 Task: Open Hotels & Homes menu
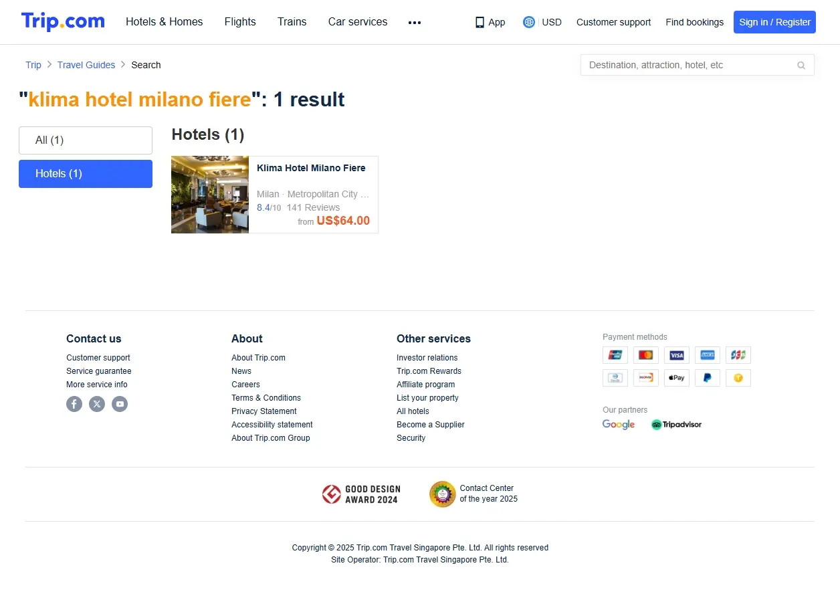pos(165,22)
